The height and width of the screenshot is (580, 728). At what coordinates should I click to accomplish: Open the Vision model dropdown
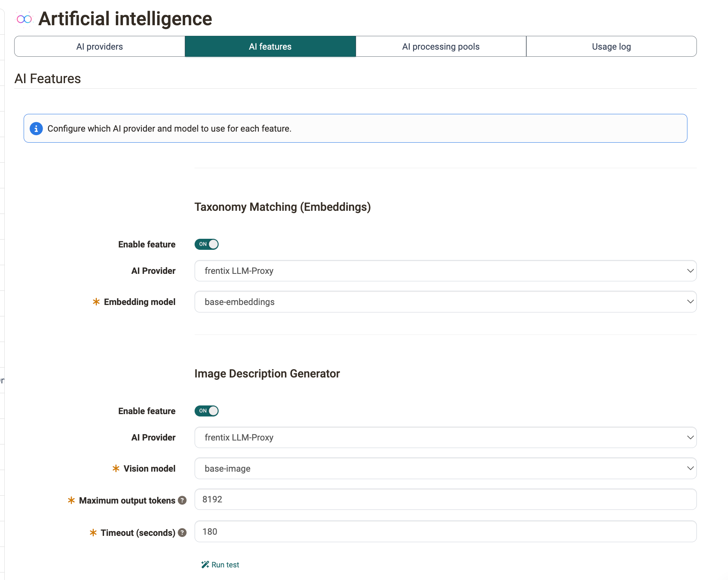[446, 468]
